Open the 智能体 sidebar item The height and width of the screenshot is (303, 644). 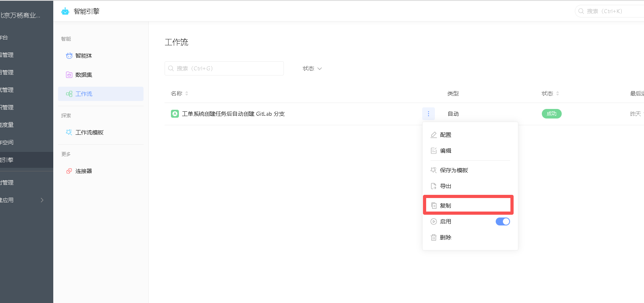(101, 56)
